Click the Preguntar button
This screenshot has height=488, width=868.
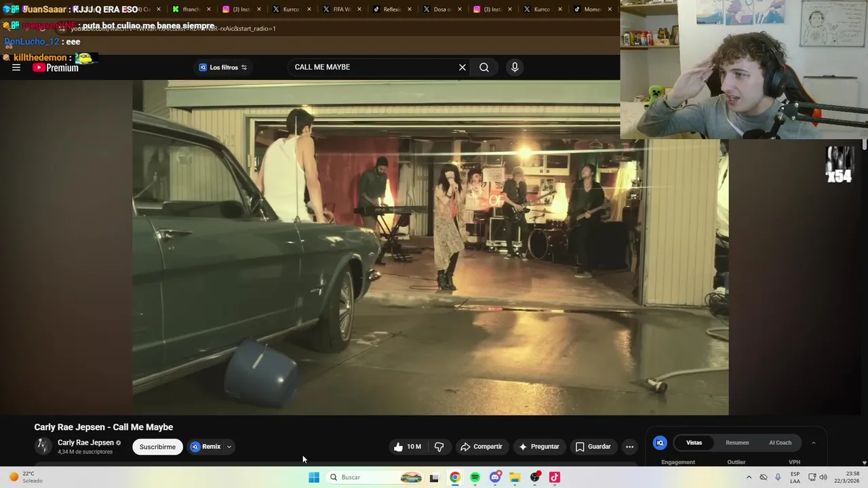pyautogui.click(x=539, y=447)
